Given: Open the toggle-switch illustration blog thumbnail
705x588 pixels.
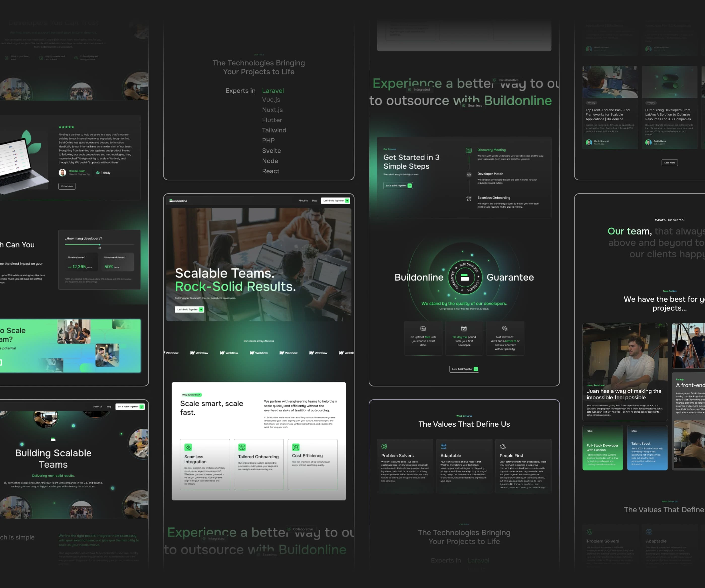Looking at the screenshot, I should [670, 82].
